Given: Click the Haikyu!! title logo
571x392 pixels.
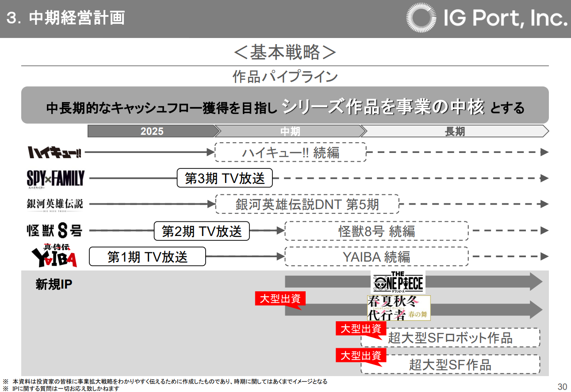Looking at the screenshot, I should (55, 152).
